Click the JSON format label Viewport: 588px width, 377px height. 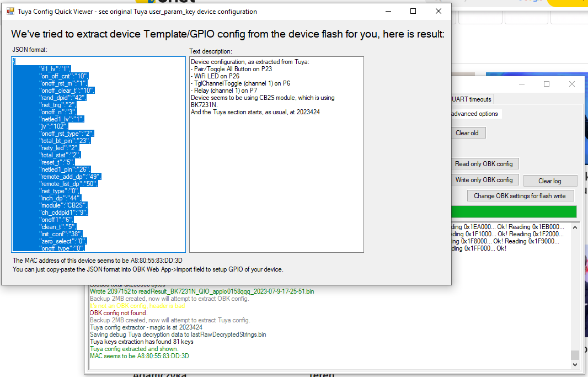tap(30, 50)
